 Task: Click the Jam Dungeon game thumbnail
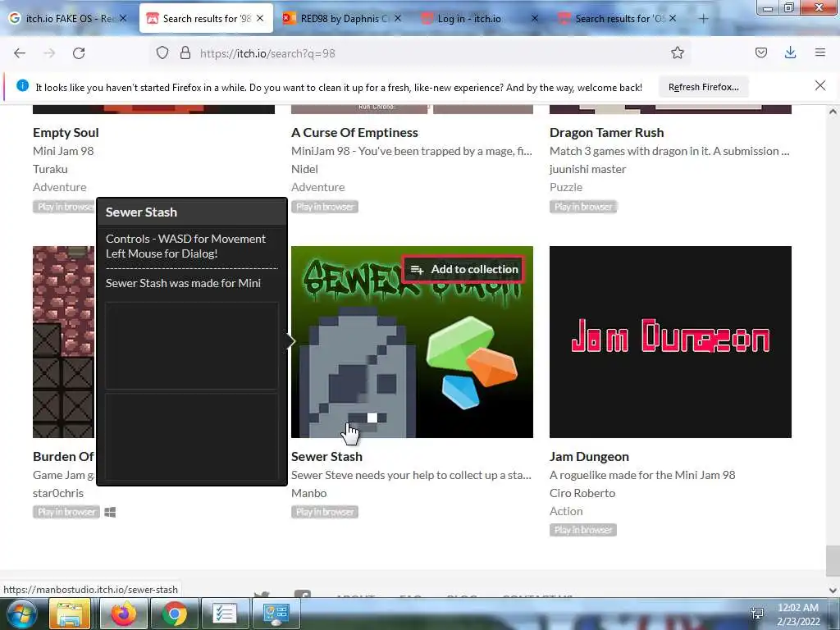tap(670, 342)
